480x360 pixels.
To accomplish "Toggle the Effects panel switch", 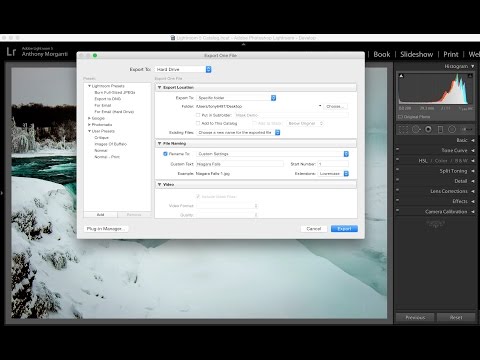I will 397,200.
